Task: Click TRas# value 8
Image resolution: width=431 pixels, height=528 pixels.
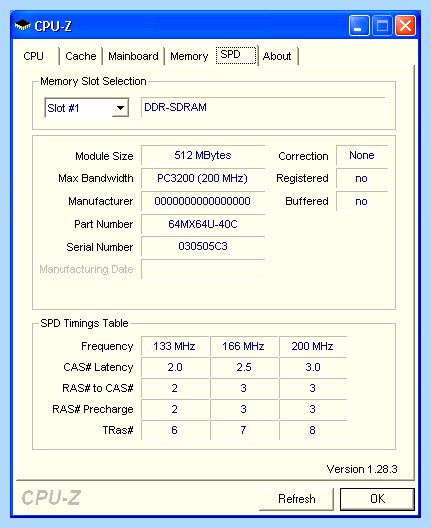Action: [313, 430]
